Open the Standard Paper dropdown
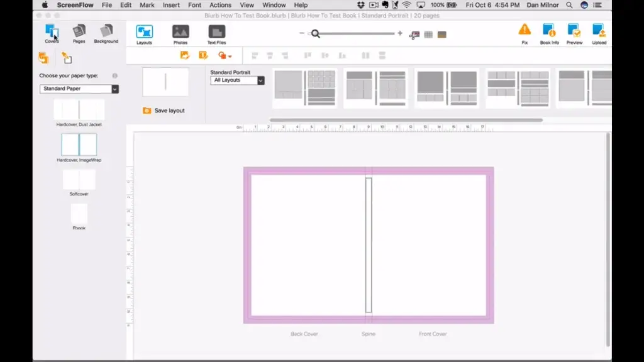Screen dimensions: 644x362 [x=79, y=89]
